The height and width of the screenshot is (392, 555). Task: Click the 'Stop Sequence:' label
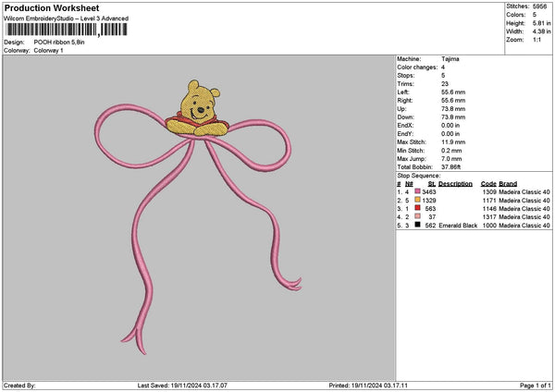click(419, 176)
